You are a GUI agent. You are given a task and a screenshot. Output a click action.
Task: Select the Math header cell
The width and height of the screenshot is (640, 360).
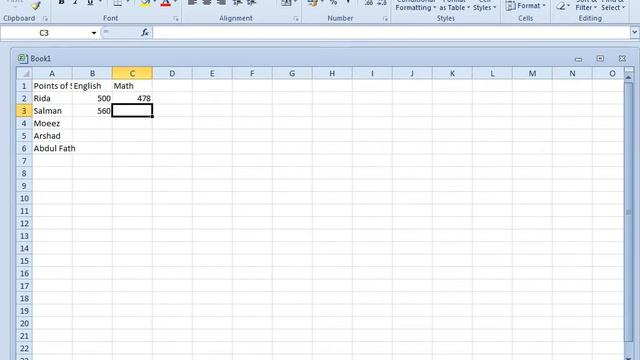132,86
